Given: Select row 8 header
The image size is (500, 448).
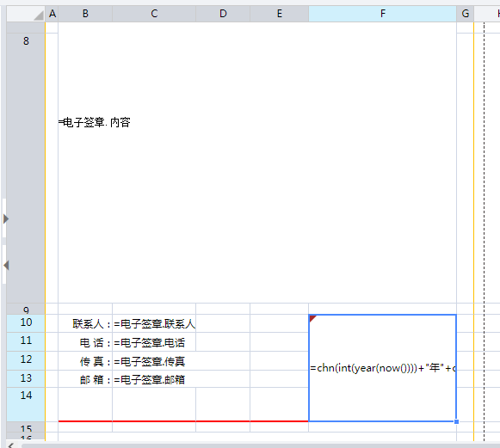Looking at the screenshot, I should [x=26, y=168].
